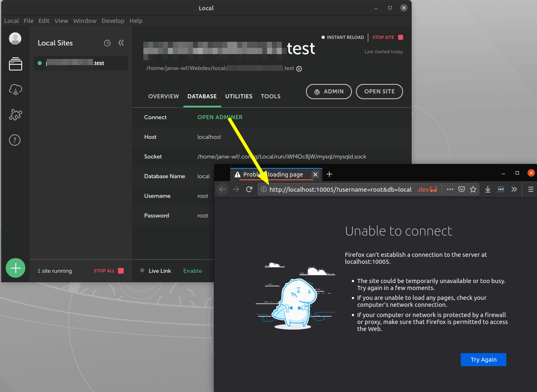Bookmark this page with the star icon
537x392 pixels.
(473, 189)
